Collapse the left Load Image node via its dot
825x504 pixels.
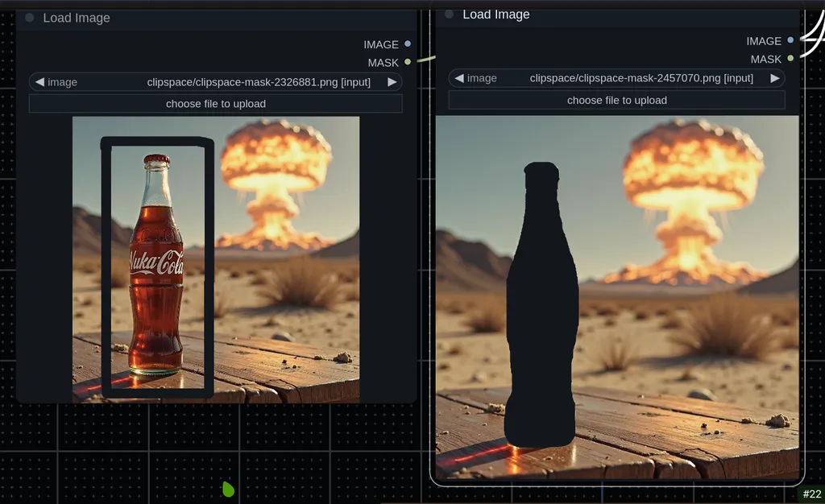click(x=30, y=18)
